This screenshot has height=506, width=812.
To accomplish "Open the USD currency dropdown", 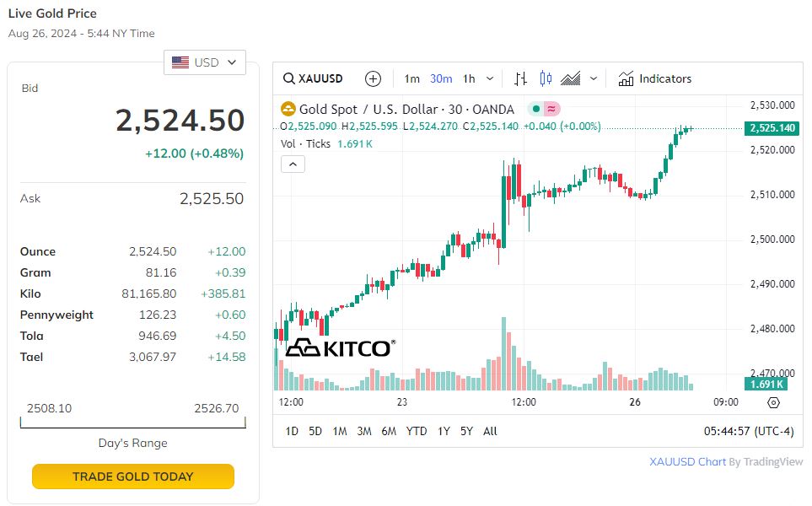I will (x=205, y=62).
